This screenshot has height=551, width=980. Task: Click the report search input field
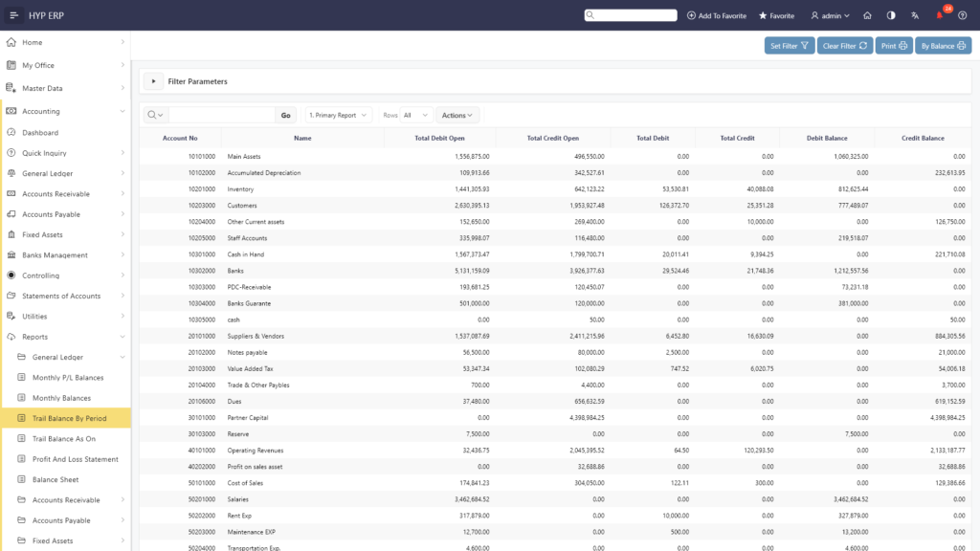click(222, 115)
